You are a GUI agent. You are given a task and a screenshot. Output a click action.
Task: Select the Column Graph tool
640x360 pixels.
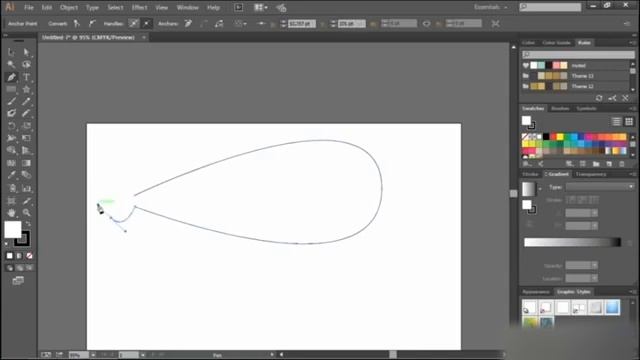point(27,188)
